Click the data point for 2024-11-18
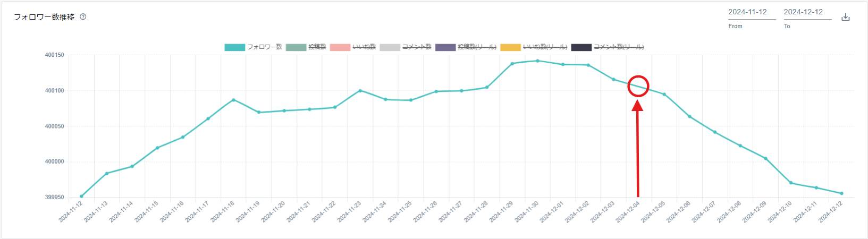 tap(233, 100)
